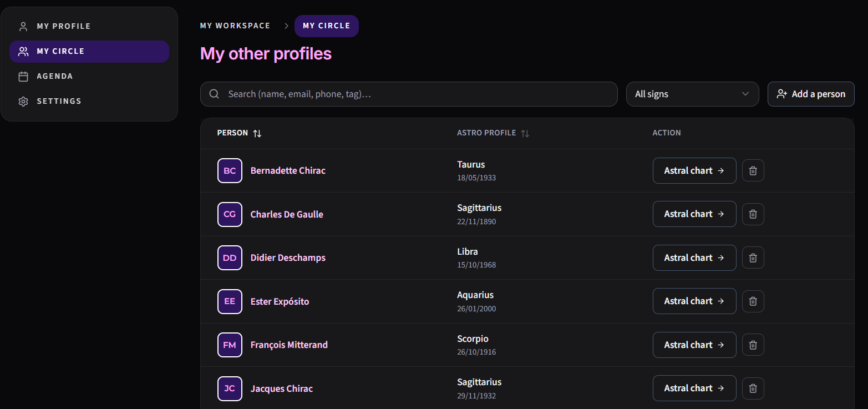Open François Mitterand's Astral chart
The height and width of the screenshot is (409, 868).
coord(694,345)
